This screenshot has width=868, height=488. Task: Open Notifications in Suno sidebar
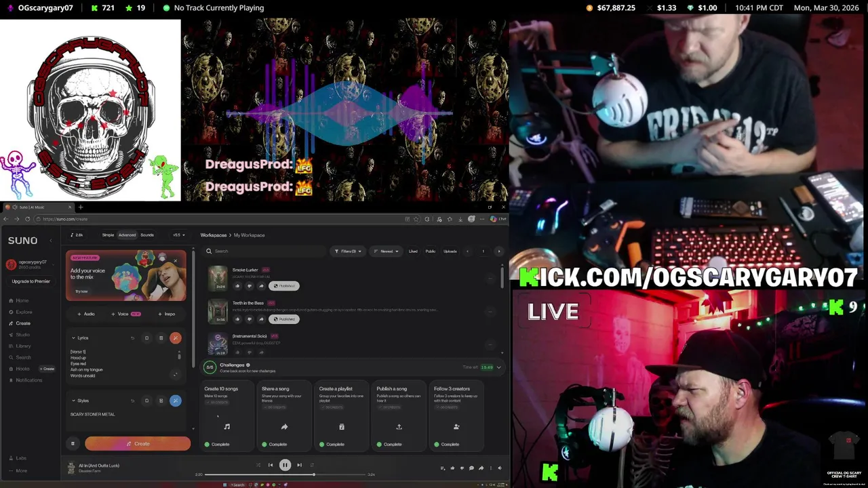pyautogui.click(x=25, y=380)
